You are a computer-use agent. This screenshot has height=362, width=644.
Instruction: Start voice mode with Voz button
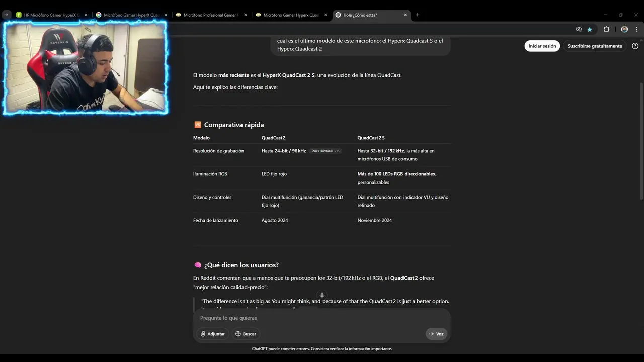[x=436, y=334]
